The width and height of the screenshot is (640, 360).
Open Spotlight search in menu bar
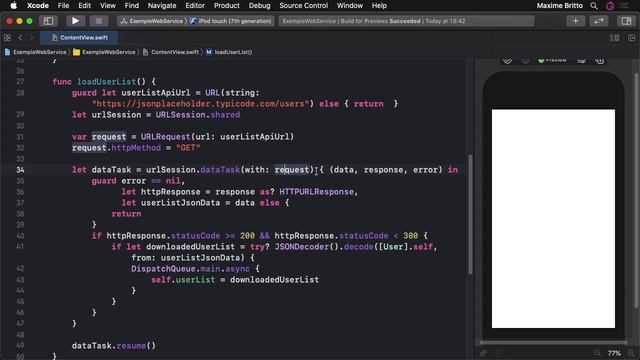click(594, 6)
